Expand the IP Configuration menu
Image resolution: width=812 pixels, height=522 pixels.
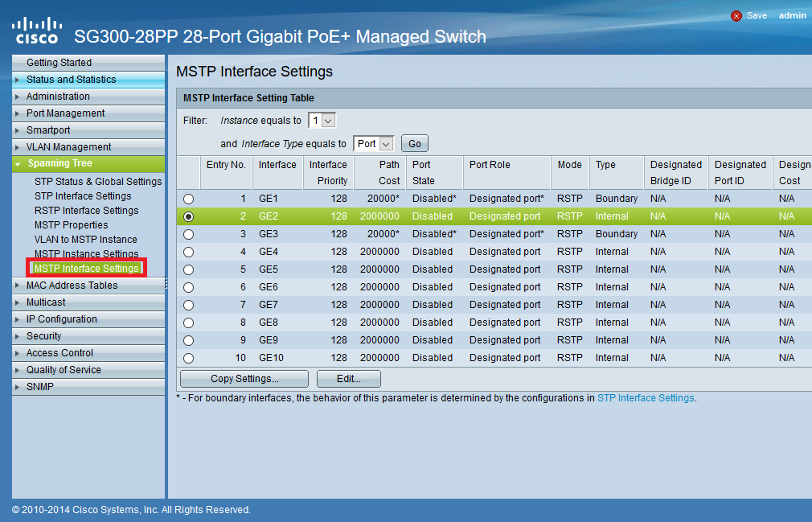[88, 319]
